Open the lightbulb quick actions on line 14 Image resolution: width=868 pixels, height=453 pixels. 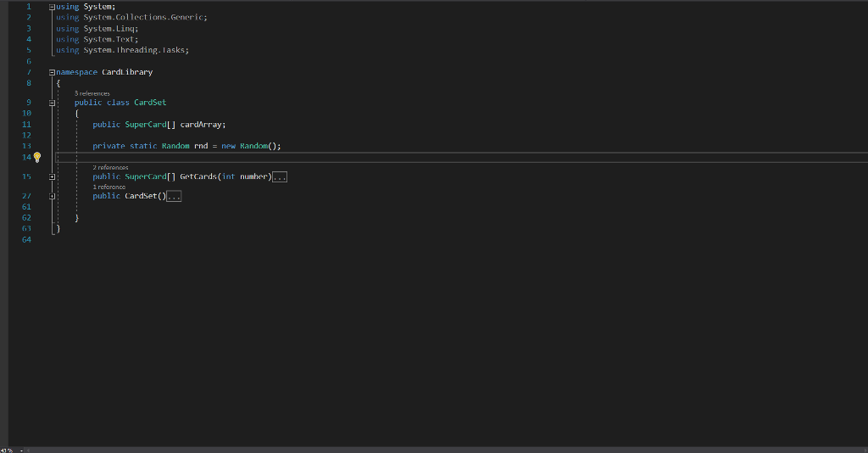(37, 157)
